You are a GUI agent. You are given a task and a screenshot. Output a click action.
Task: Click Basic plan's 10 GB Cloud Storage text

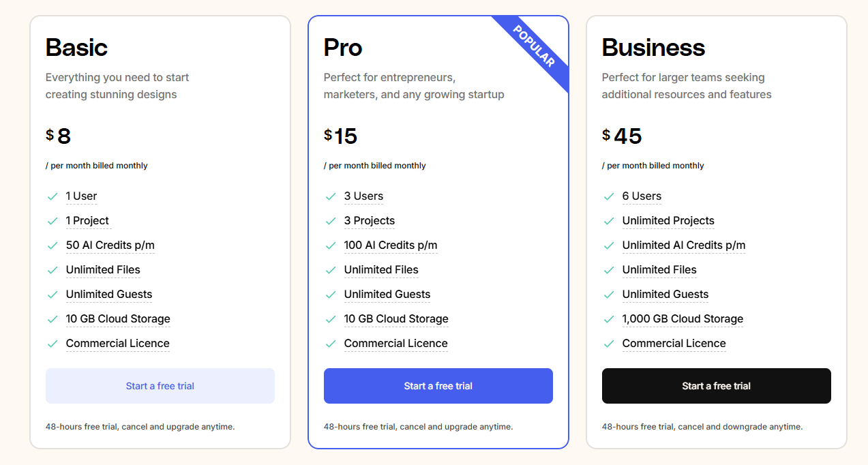[118, 319]
